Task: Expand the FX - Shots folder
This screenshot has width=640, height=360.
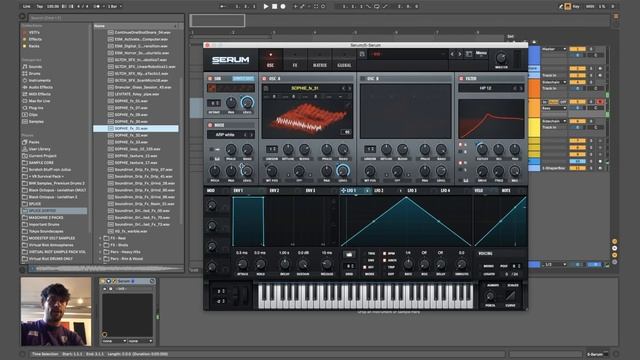Action: (101, 245)
